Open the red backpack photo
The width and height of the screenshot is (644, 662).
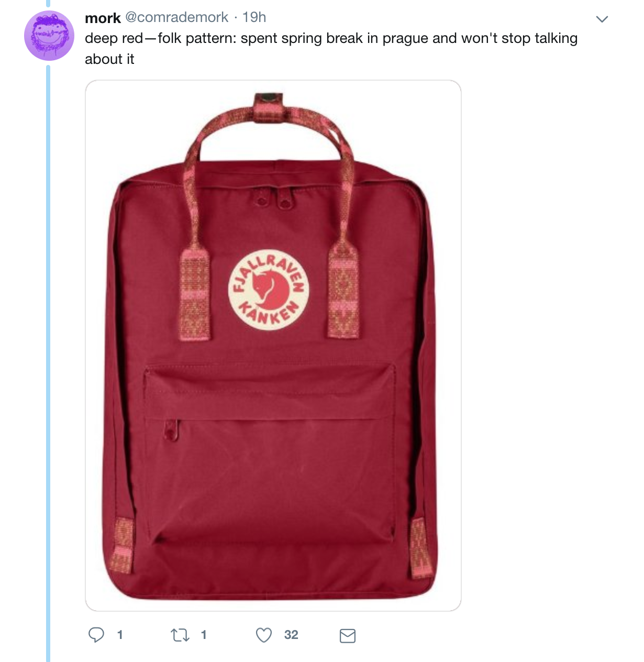(x=273, y=346)
